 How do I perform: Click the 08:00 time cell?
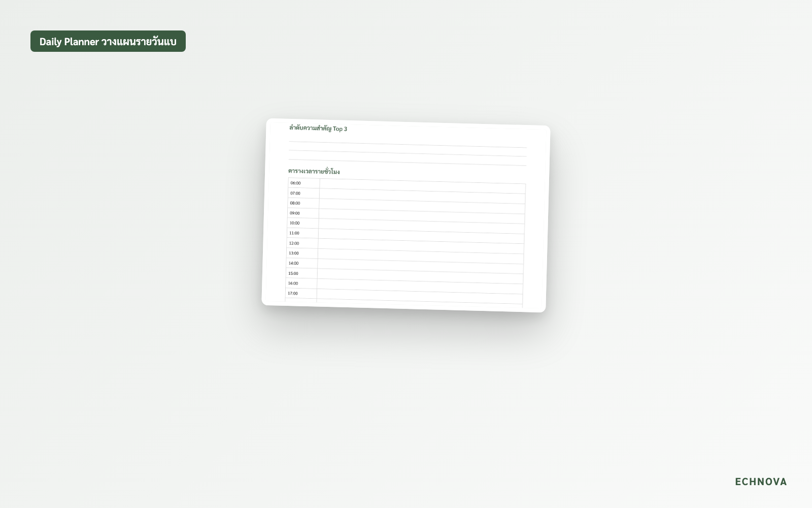tap(303, 203)
